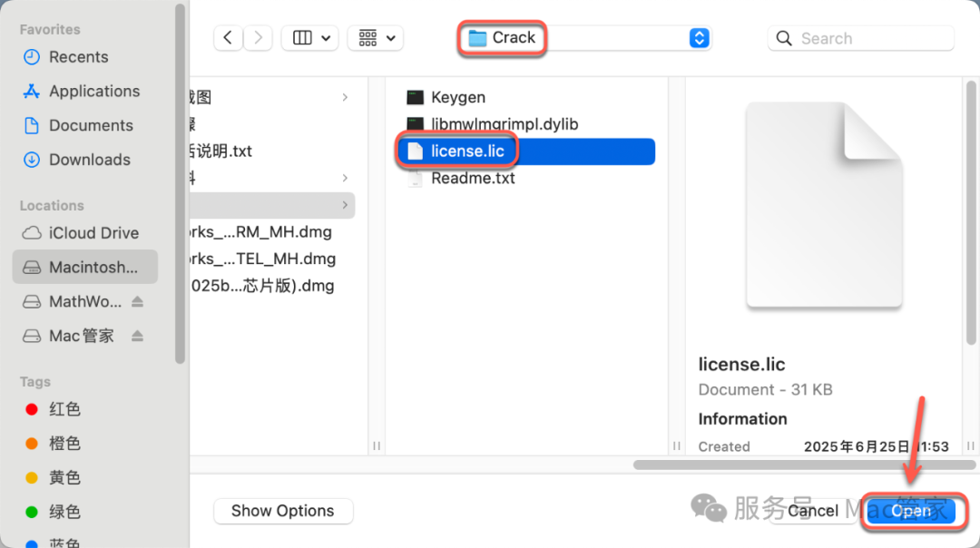Open Documents in the sidebar
Image resolution: width=980 pixels, height=548 pixels.
pyautogui.click(x=91, y=126)
